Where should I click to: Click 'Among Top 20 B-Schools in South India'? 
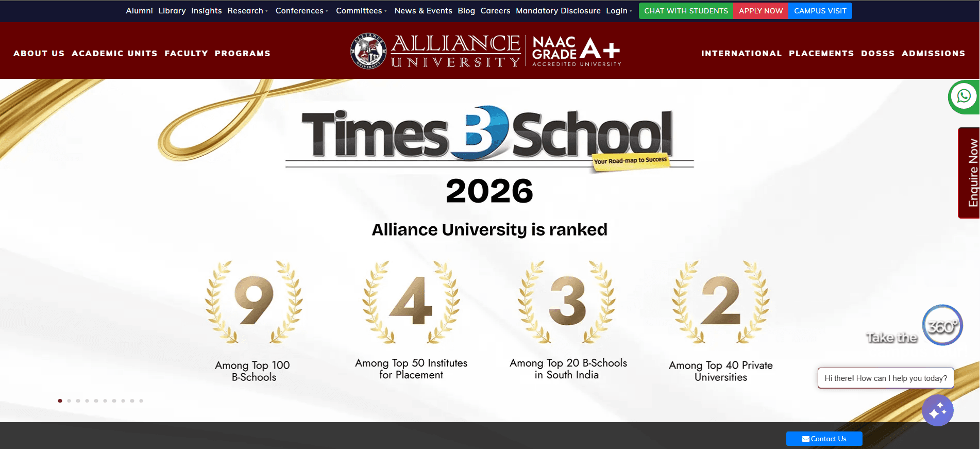click(x=568, y=369)
